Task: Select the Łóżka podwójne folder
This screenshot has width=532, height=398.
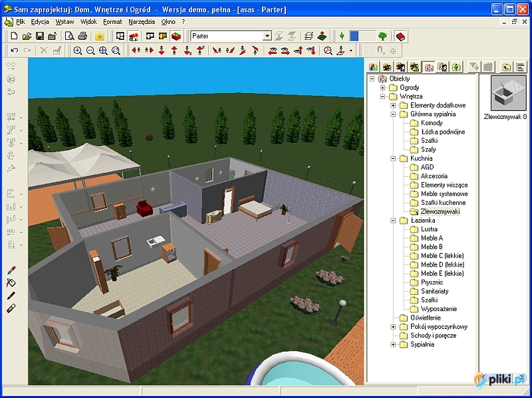Action: click(443, 132)
